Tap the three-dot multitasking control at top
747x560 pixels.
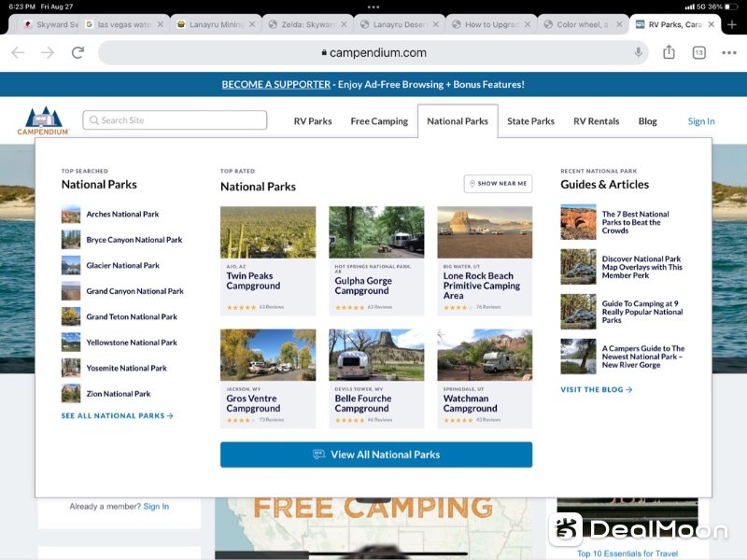click(373, 7)
